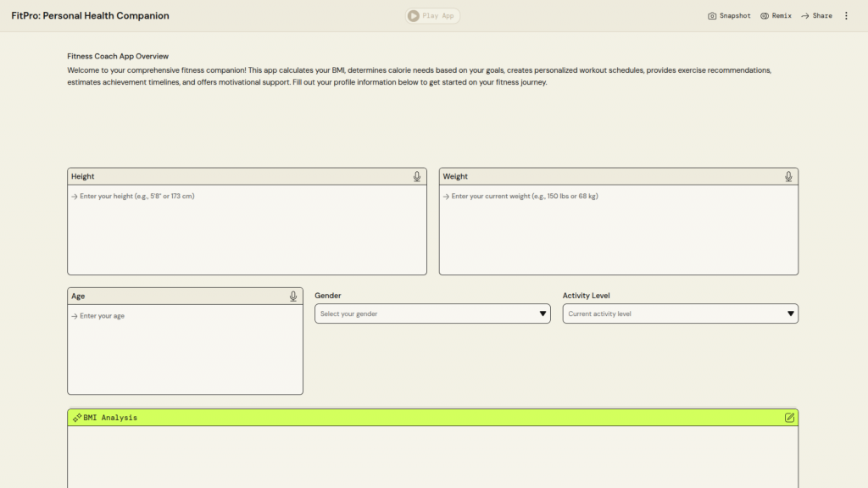Click inside the BMI Analysis output area
This screenshot has height=488, width=868.
[x=432, y=457]
